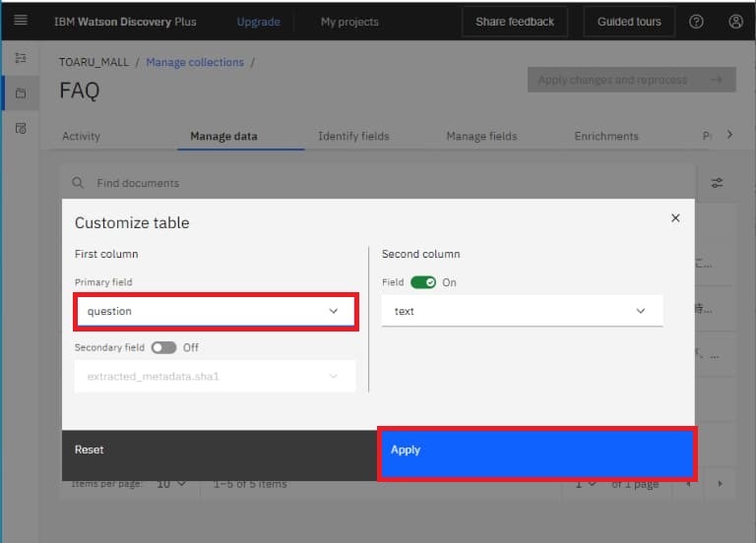
Task: Open the user profile icon
Action: [735, 21]
